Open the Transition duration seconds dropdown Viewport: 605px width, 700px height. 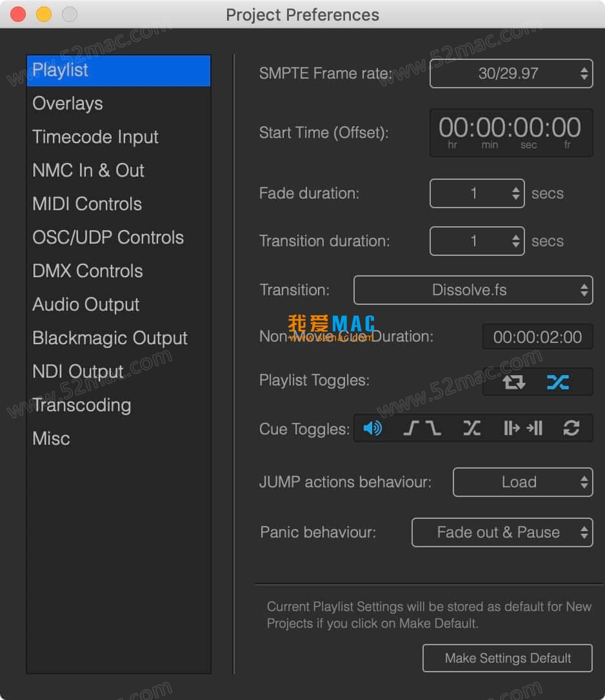pos(477,241)
